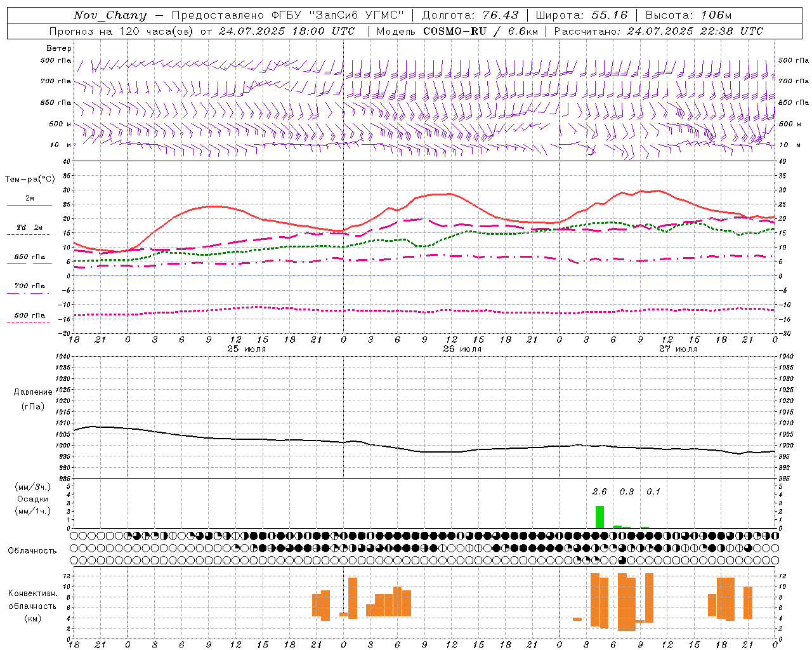The height and width of the screenshot is (650, 812).
Task: Click the "Рассчитано: 24.07.2025 22:38 UTC" text
Action: click(658, 31)
